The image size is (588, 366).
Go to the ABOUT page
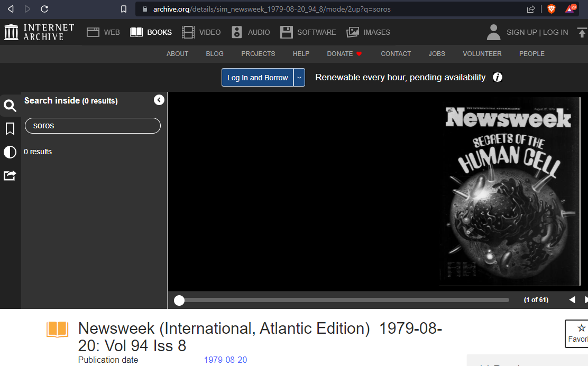point(177,53)
